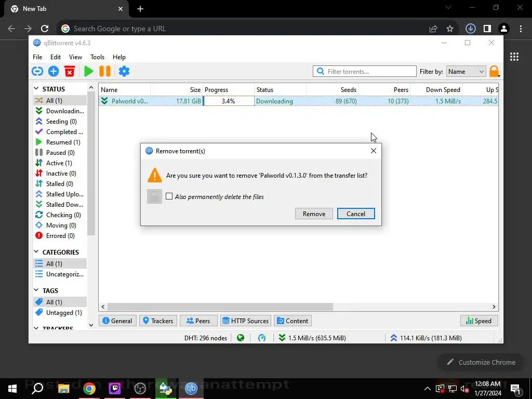The height and width of the screenshot is (399, 532).
Task: Open the View menu
Action: click(75, 57)
